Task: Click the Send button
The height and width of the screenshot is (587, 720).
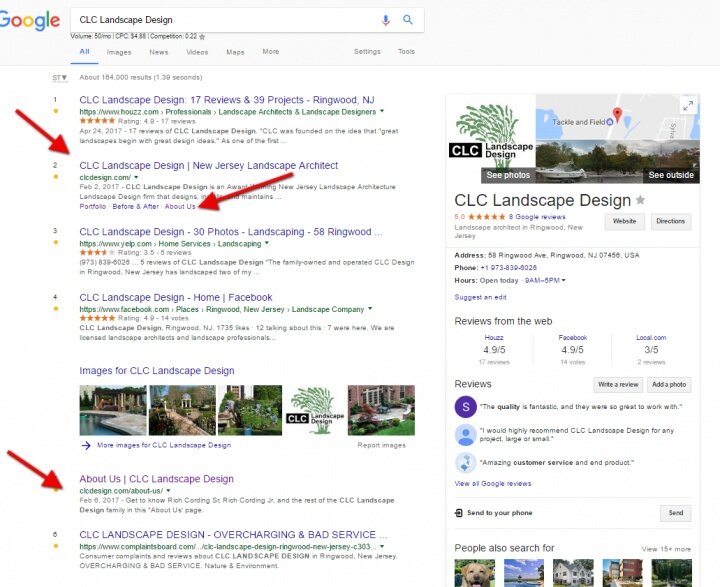Action: click(675, 513)
